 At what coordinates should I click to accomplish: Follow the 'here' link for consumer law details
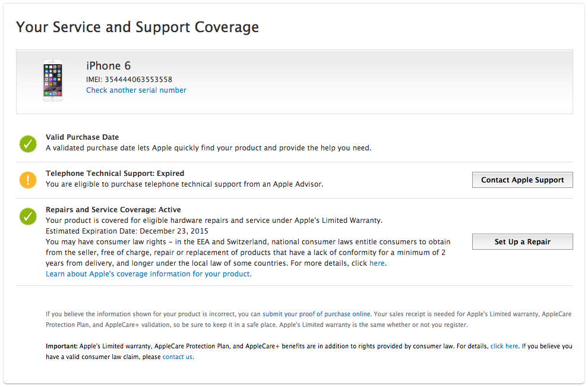pos(377,263)
